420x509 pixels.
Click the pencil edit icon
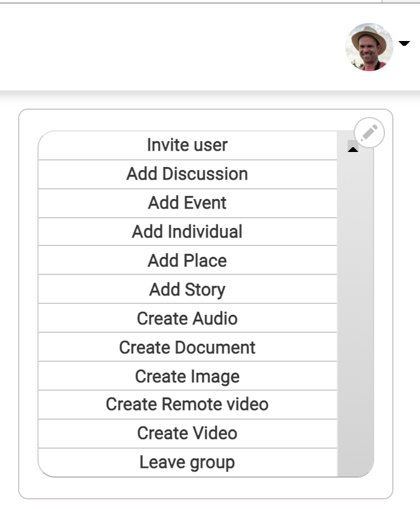click(x=369, y=133)
